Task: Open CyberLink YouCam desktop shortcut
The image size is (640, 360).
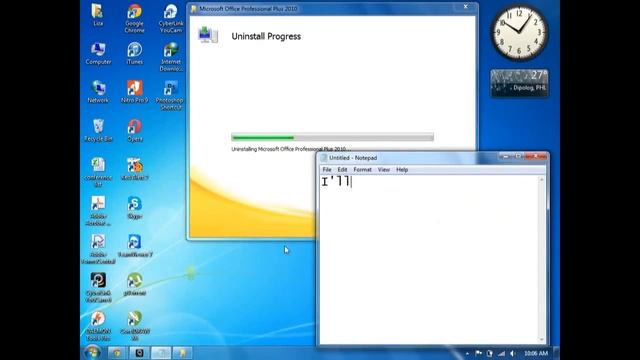Action: (171, 18)
